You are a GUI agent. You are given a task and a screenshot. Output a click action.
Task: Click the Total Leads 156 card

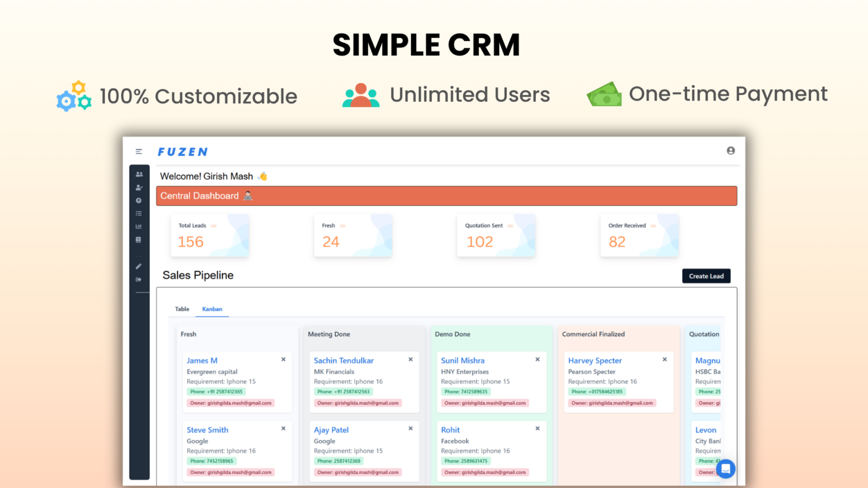(x=210, y=236)
